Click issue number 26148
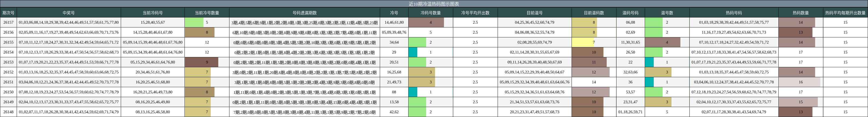The height and width of the screenshot is (117, 868). (8, 112)
